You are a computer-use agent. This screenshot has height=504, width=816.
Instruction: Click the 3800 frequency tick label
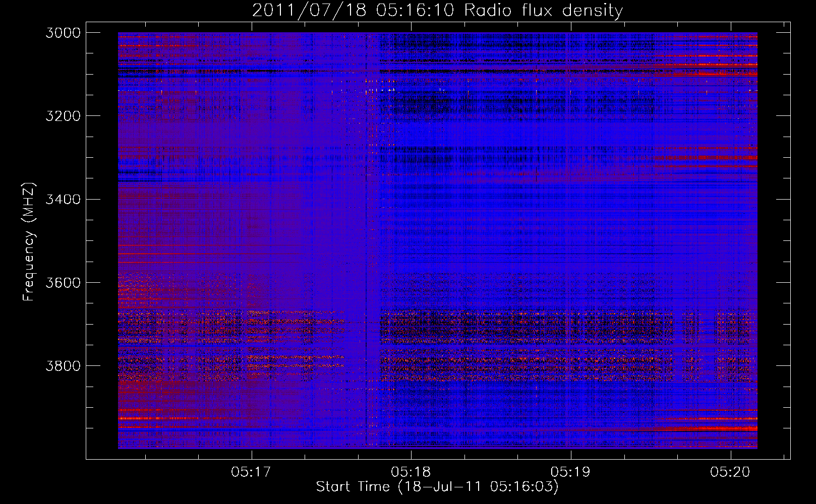63,365
